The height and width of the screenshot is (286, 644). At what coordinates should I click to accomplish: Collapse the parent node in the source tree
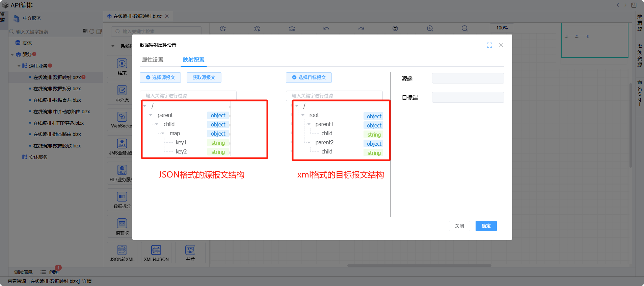click(151, 115)
